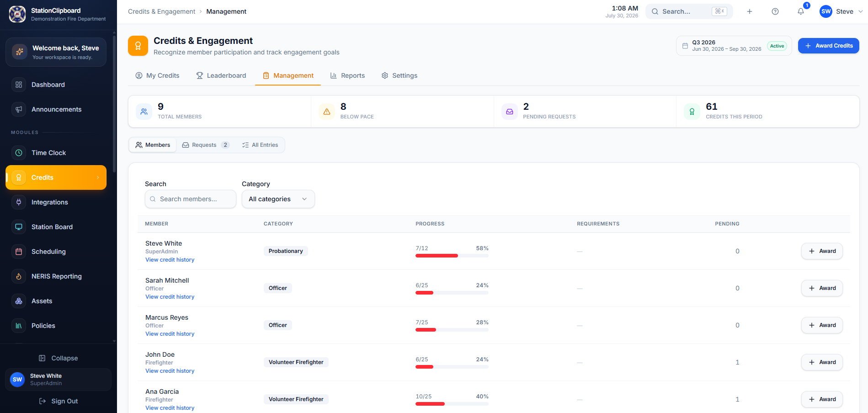
Task: Click the Below Pace warning icon
Action: coord(327,112)
